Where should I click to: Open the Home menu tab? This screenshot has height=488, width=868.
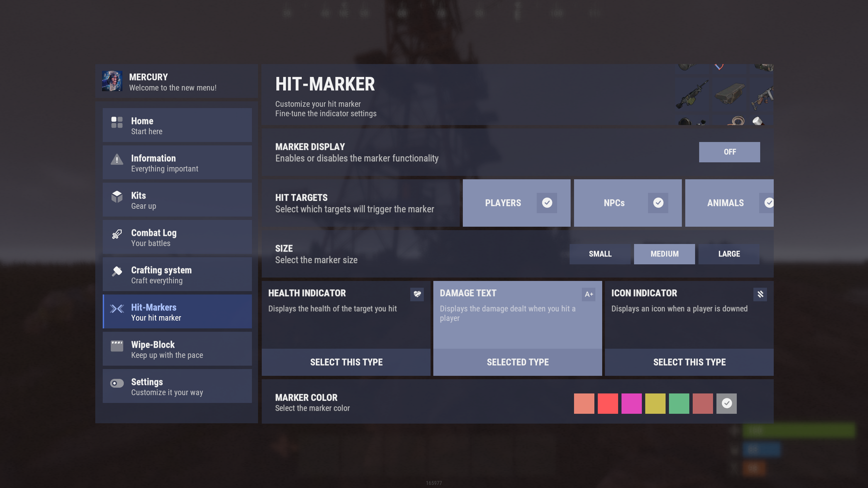[x=177, y=125]
